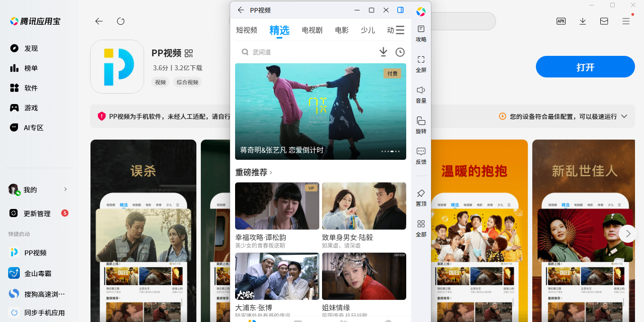
Task: Click the QR code icon beside PP视频 title
Action: click(x=189, y=53)
